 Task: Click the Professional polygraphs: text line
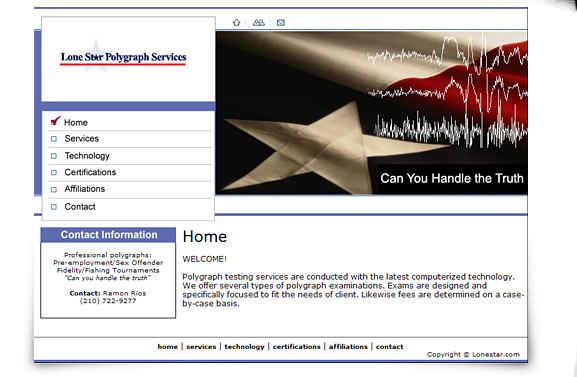coord(108,255)
